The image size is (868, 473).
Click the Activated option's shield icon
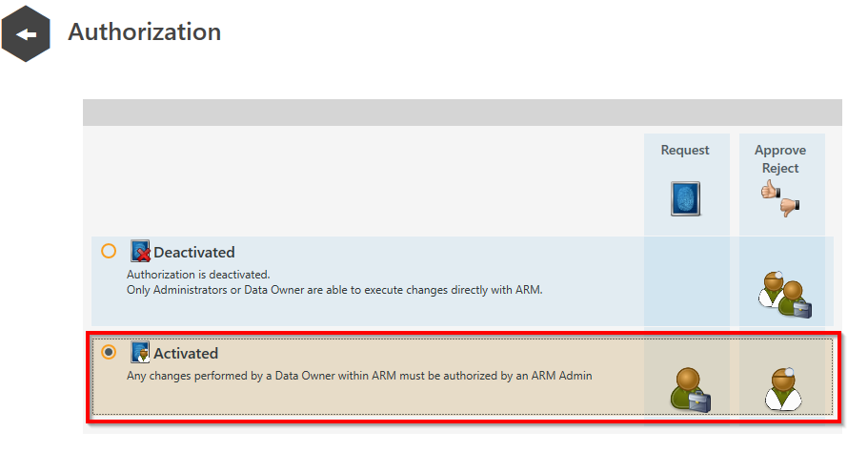141,353
